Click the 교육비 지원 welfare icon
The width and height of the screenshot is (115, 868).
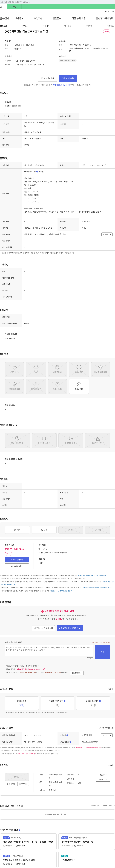coord(79,369)
